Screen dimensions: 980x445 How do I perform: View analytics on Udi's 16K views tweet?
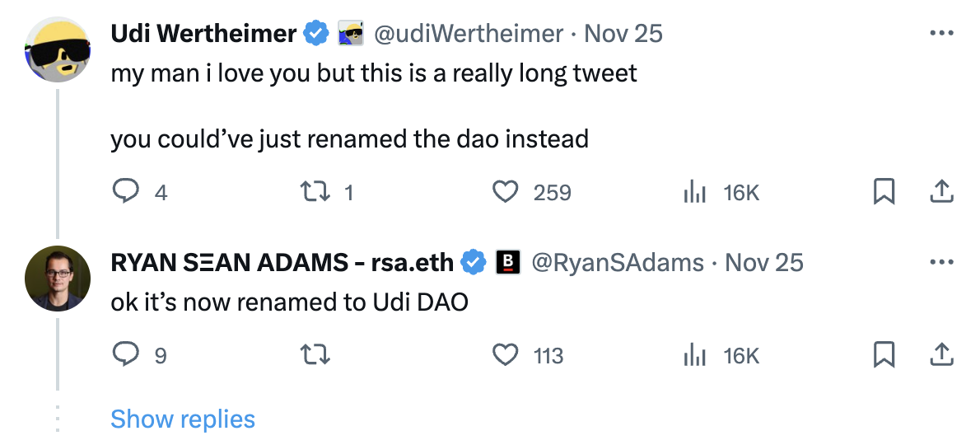click(x=694, y=192)
